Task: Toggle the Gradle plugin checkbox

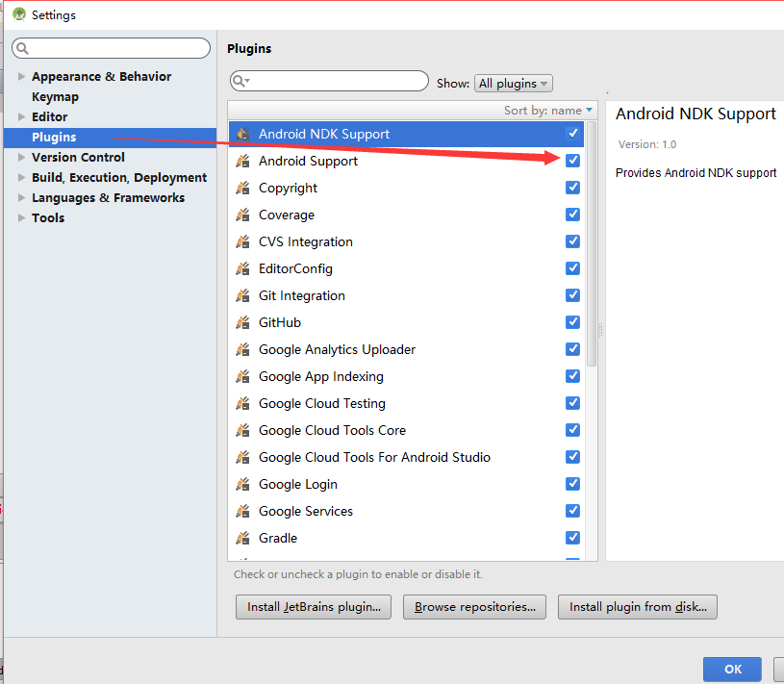Action: [572, 538]
